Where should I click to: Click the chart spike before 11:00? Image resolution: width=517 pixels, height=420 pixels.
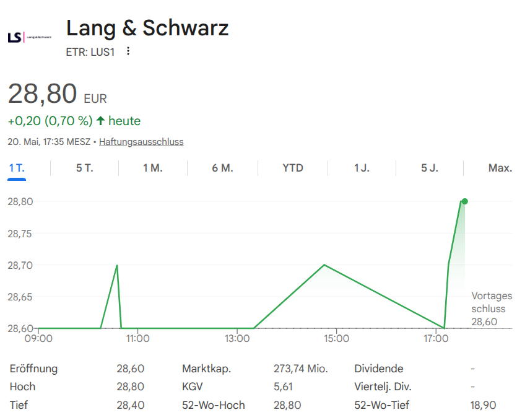(117, 265)
